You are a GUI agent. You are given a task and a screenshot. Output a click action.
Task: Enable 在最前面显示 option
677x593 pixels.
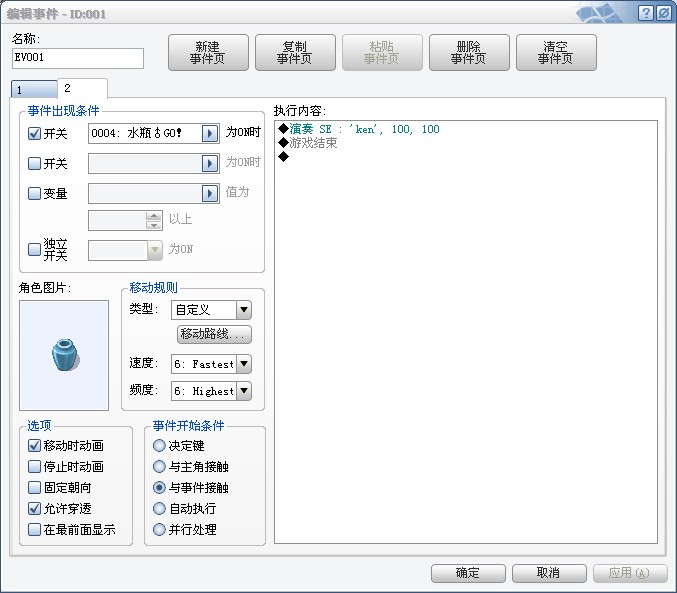pyautogui.click(x=35, y=530)
